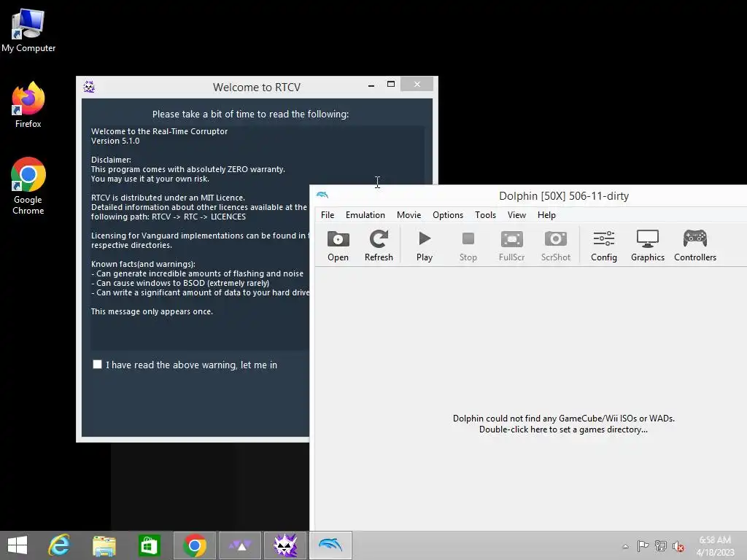
Task: Start emulation with the Play button
Action: [x=424, y=245]
